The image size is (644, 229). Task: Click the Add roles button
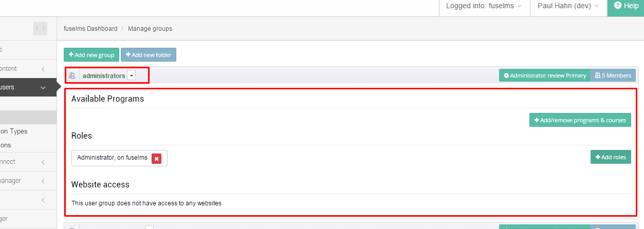(611, 157)
